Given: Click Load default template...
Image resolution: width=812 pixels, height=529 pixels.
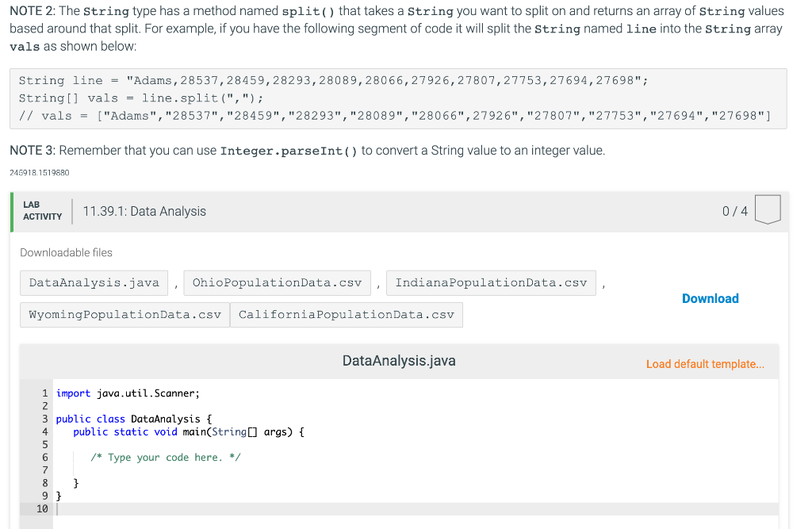Looking at the screenshot, I should pos(704,363).
